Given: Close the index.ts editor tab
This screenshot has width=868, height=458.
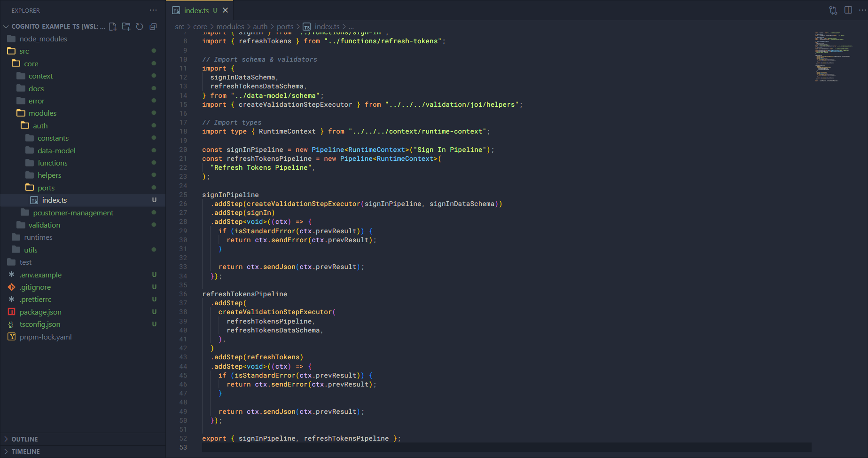Looking at the screenshot, I should [226, 10].
